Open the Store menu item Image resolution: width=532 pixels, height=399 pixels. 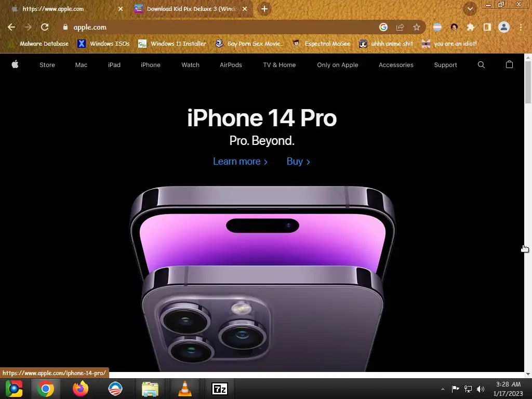coord(47,65)
